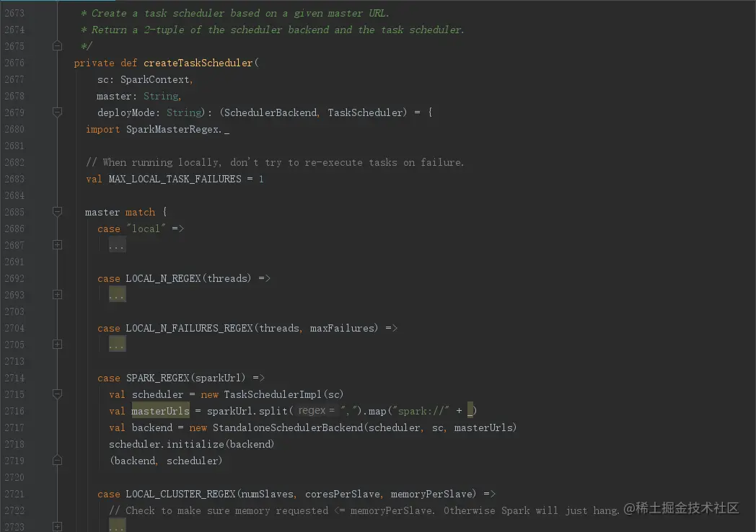Click the expand plus icon at line 2693
756x532 pixels.
57,294
